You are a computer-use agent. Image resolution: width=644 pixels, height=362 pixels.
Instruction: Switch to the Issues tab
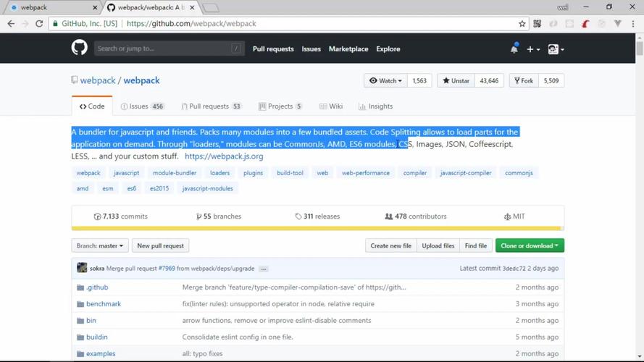tap(142, 106)
